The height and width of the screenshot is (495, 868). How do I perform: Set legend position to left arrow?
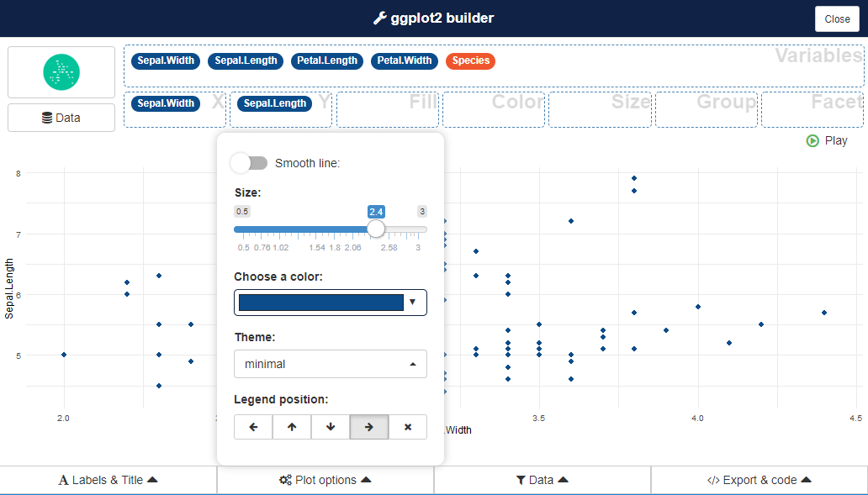253,427
